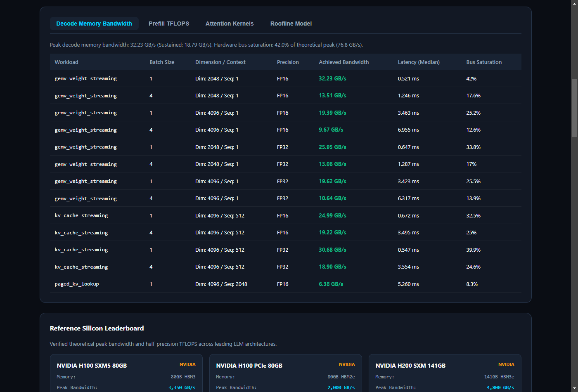The image size is (578, 392).
Task: Click the peak decode memory bandwidth summary line
Action: [206, 45]
